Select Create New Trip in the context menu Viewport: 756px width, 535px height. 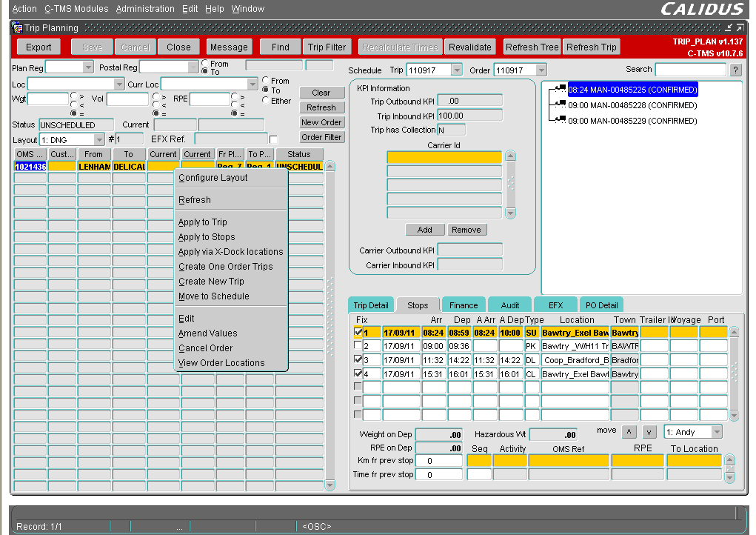231,282
